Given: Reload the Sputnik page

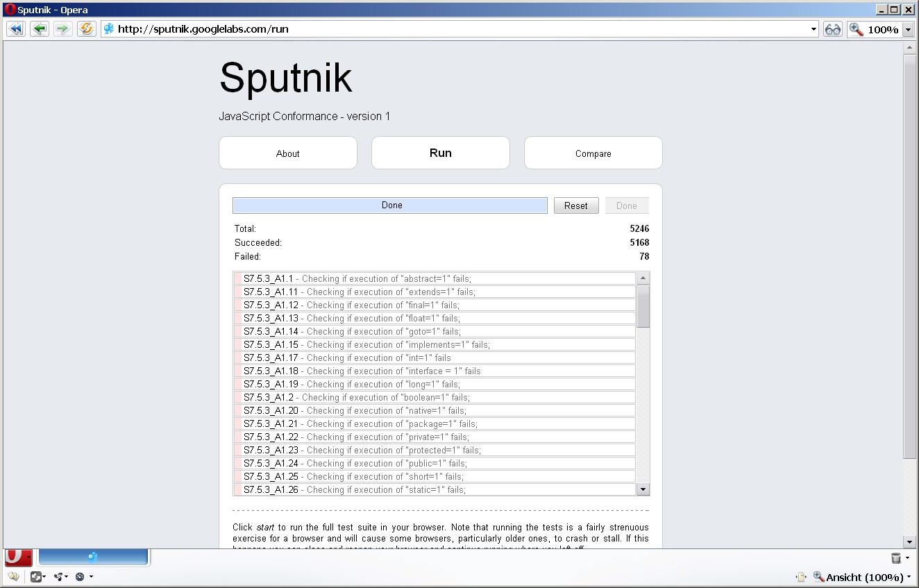Looking at the screenshot, I should coord(86,28).
